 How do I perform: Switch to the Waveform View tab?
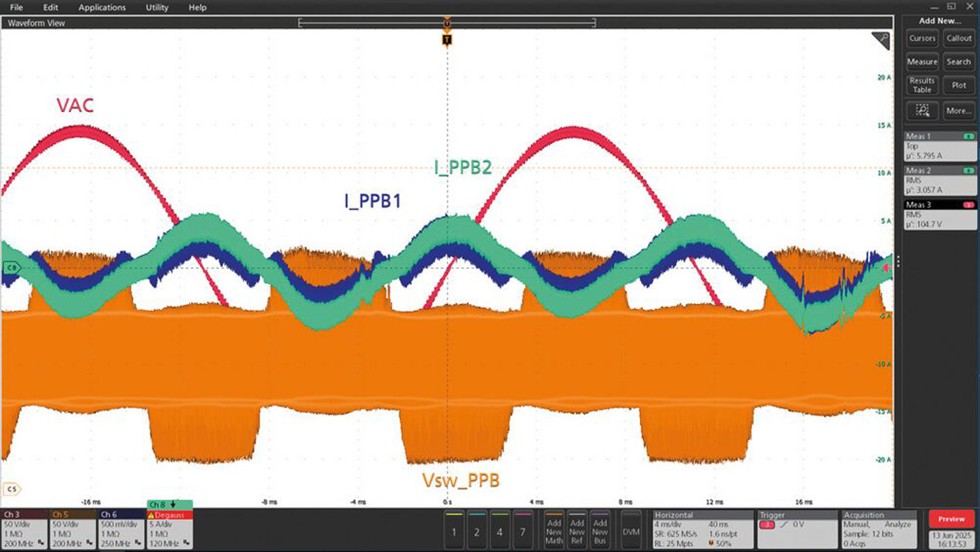point(36,23)
